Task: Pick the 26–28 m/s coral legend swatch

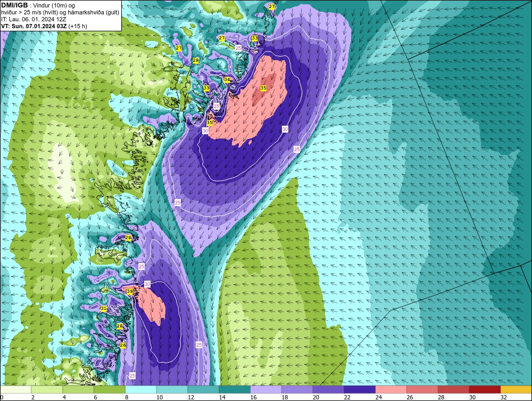Action: (x=422, y=389)
